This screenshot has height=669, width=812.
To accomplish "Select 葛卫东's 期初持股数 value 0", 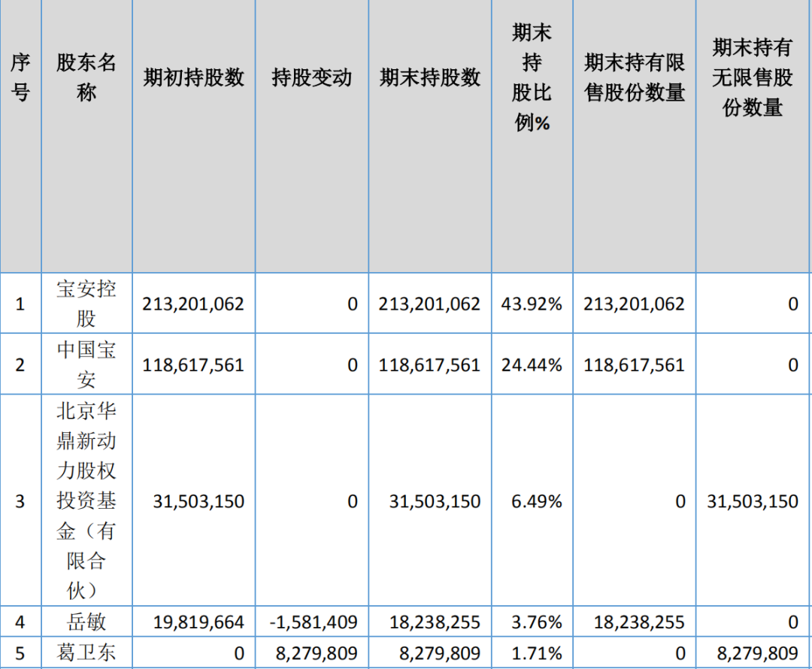I will 239,653.
